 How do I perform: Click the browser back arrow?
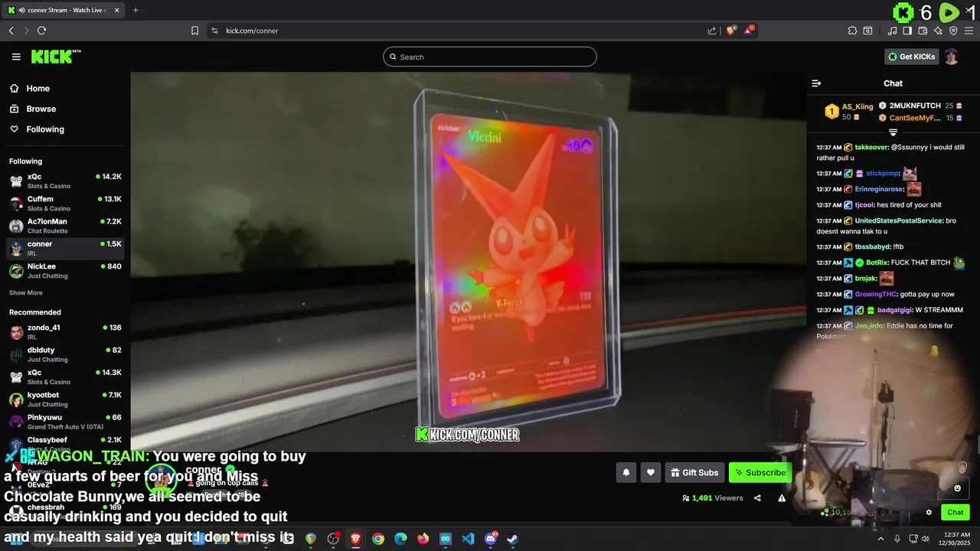pyautogui.click(x=11, y=31)
